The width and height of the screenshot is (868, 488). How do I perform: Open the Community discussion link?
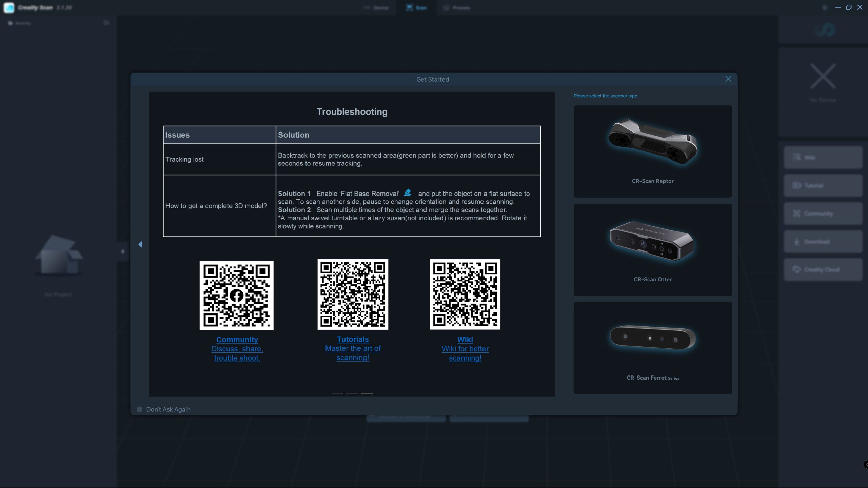tap(237, 349)
